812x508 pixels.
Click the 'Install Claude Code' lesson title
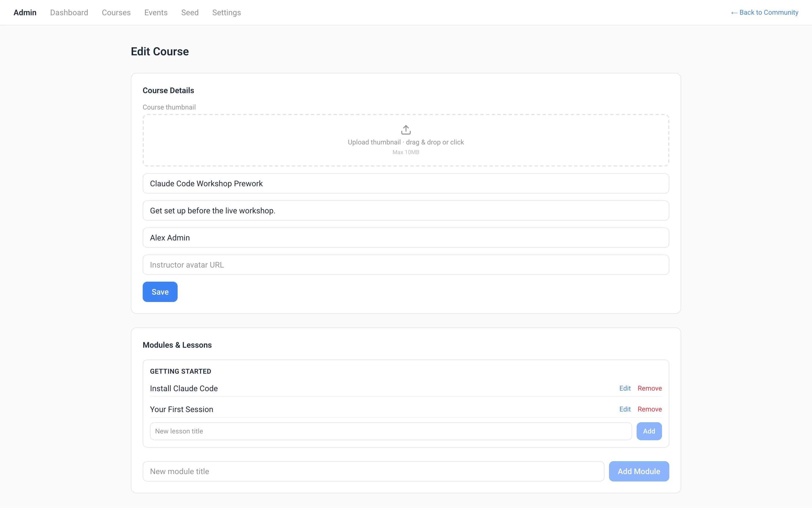pyautogui.click(x=184, y=388)
